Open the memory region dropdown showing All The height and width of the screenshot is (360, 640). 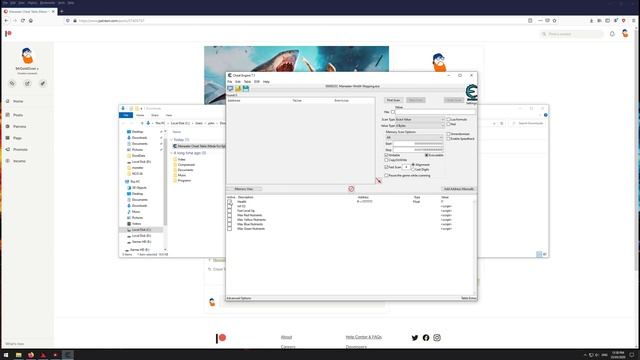pyautogui.click(x=414, y=138)
